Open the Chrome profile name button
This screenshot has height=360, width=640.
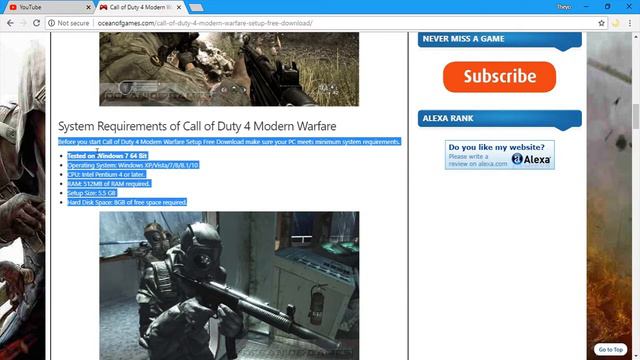pyautogui.click(x=564, y=7)
